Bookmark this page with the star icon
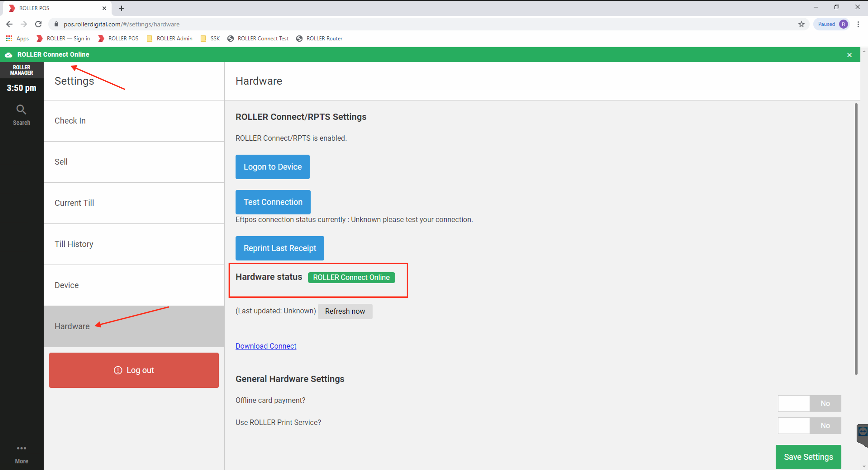The height and width of the screenshot is (470, 868). pos(801,24)
